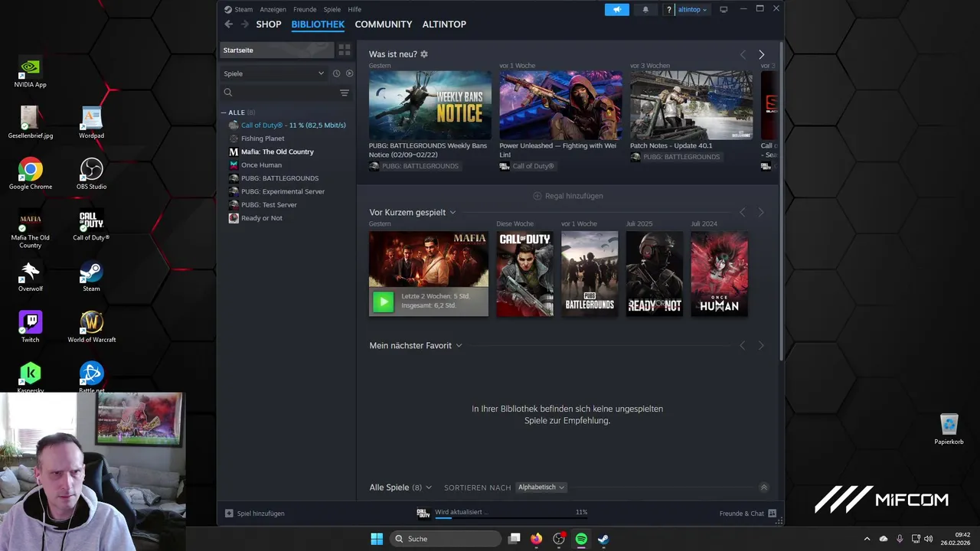Open Papierkorb recycle bin

pos(949,429)
